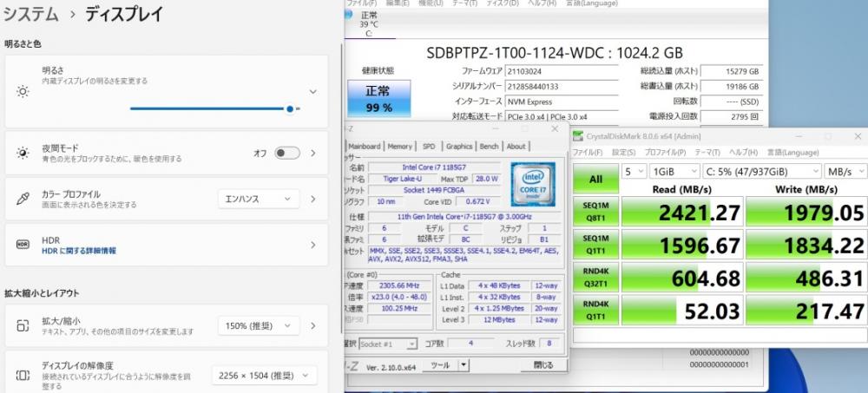The height and width of the screenshot is (393, 868).
Task: Open the MB/s unit dropdown
Action: [x=845, y=172]
